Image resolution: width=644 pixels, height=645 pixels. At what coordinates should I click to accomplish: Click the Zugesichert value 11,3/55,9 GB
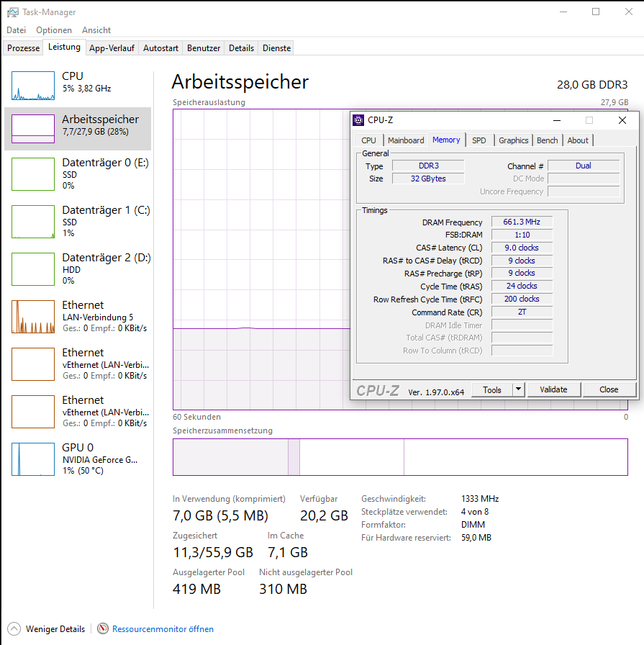[213, 552]
